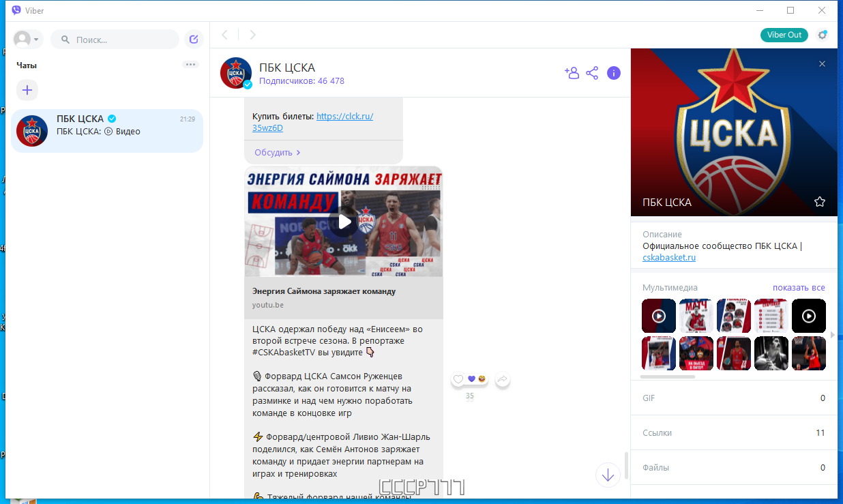Toggle the laughing emoji reaction
The height and width of the screenshot is (504, 843).
[x=482, y=378]
